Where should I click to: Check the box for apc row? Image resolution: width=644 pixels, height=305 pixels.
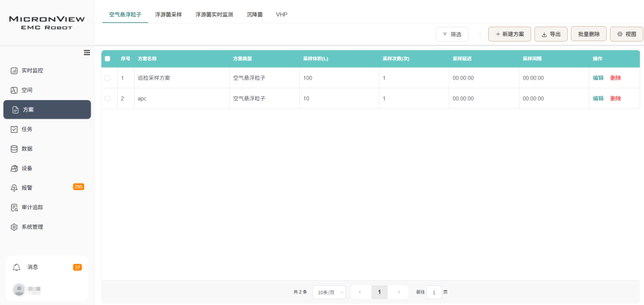[107, 98]
